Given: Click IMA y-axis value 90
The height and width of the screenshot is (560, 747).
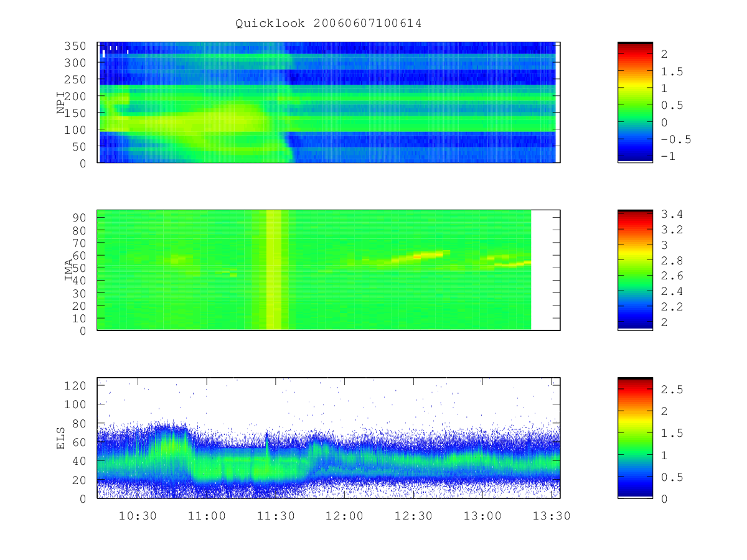Looking at the screenshot, I should click(x=80, y=218).
